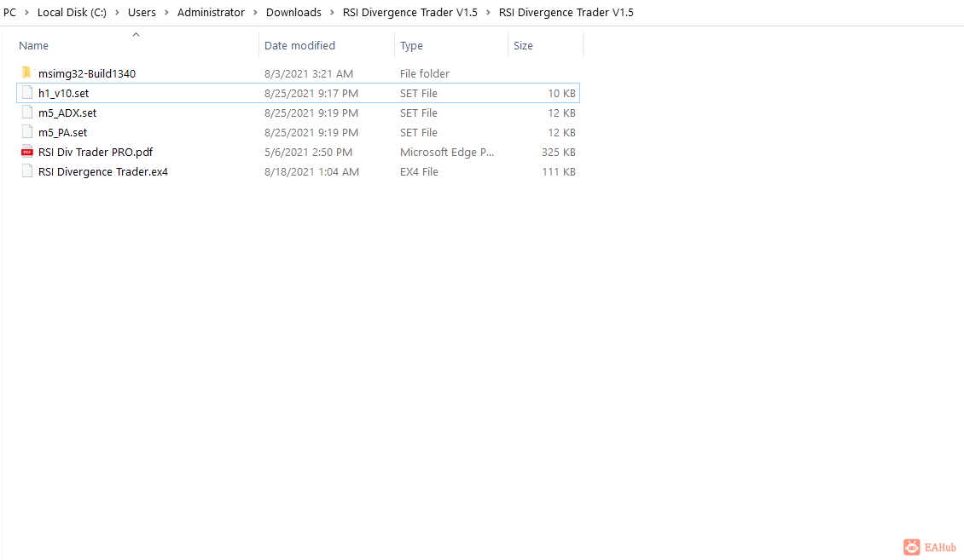Select the h1_v10.set file name

(x=63, y=94)
